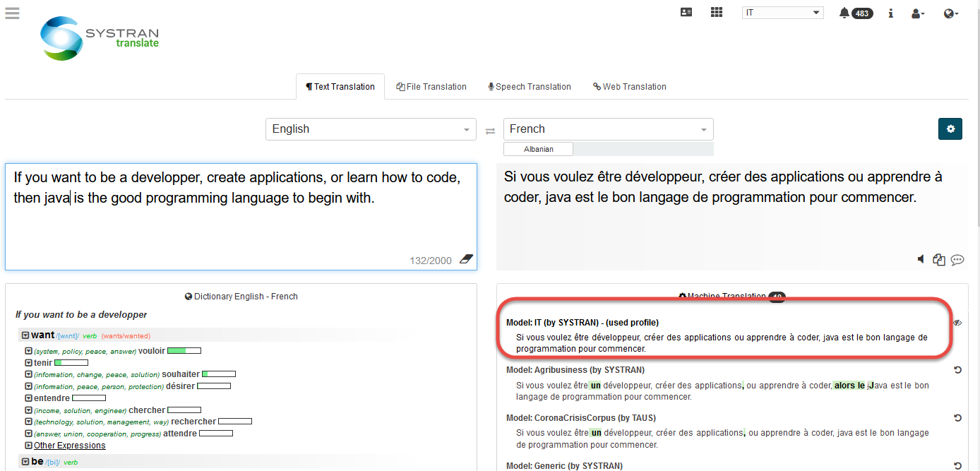Screen dimensions: 980x471
Task: Expand the 'rechercher' translation entry
Action: (x=28, y=422)
